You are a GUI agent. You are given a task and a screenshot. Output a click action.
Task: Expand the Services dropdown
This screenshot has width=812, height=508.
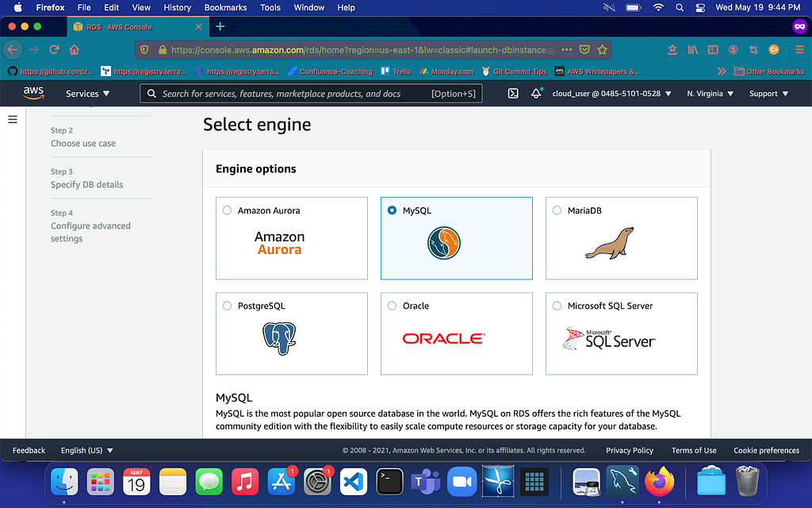click(87, 94)
